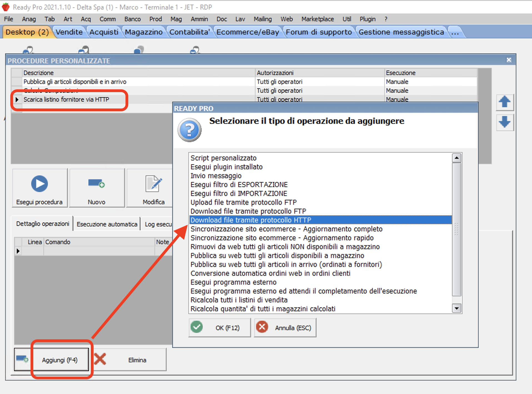The height and width of the screenshot is (394, 532).
Task: Open the Mailing menu
Action: pyautogui.click(x=263, y=19)
